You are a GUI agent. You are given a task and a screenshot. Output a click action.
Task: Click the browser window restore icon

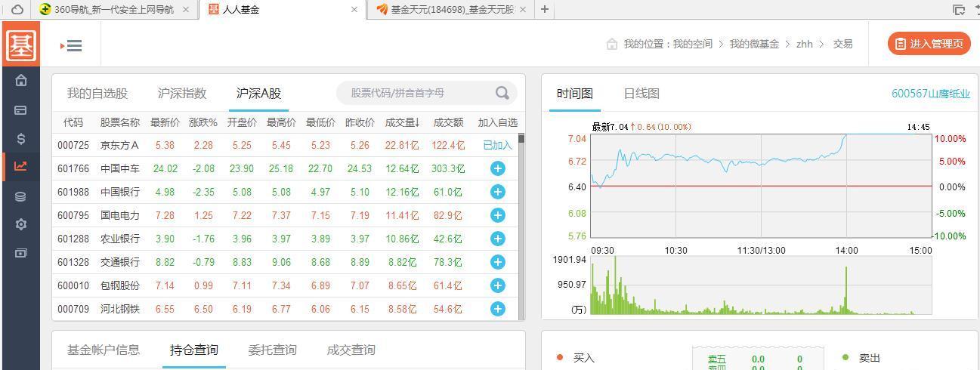click(959, 9)
